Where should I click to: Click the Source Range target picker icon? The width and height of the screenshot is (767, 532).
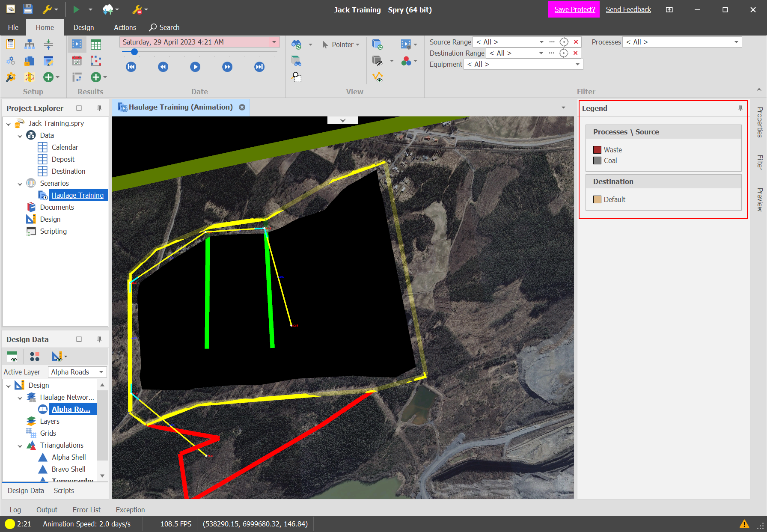pyautogui.click(x=564, y=42)
